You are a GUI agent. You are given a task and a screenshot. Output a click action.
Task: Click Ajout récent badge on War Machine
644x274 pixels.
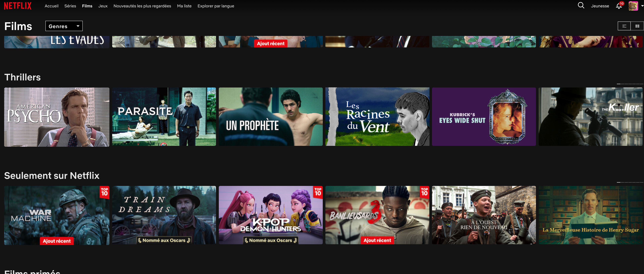(57, 241)
